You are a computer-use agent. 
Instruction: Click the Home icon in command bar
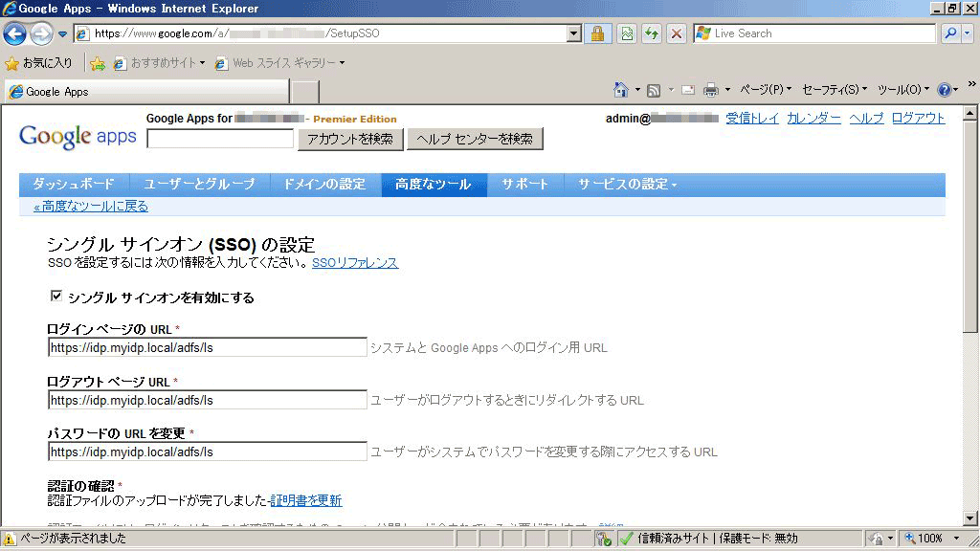point(620,91)
